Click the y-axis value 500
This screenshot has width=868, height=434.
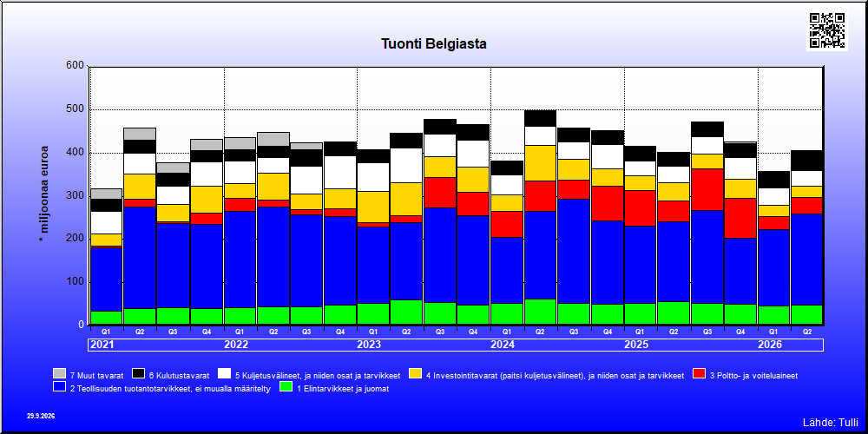pos(76,109)
